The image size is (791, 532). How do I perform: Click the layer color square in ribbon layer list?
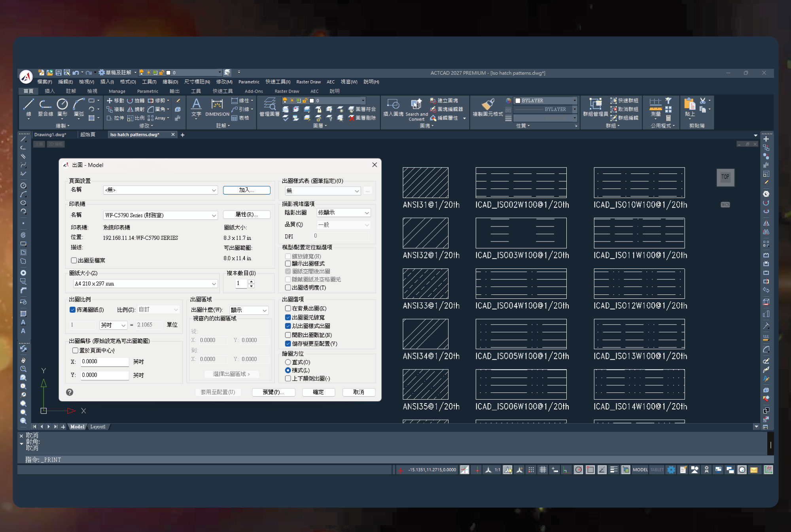click(312, 101)
